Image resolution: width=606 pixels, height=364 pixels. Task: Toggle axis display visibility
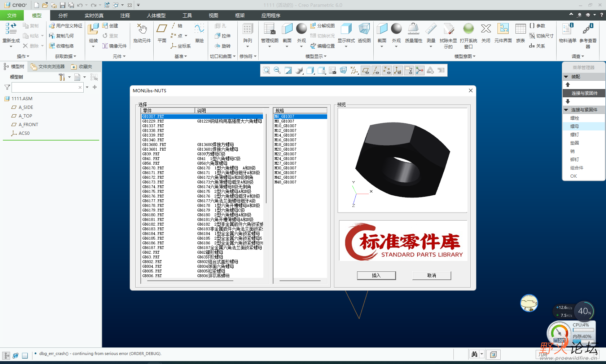pos(376,70)
